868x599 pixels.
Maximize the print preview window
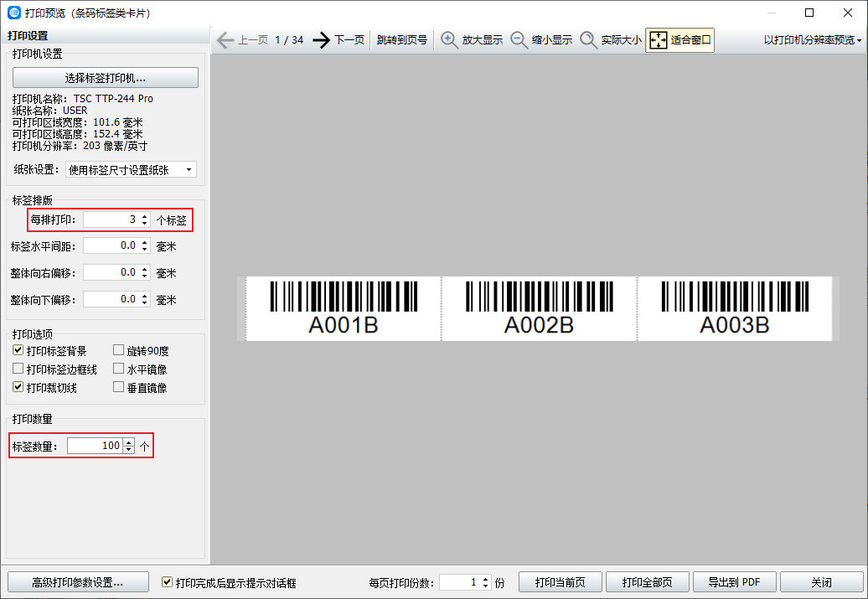(809, 13)
